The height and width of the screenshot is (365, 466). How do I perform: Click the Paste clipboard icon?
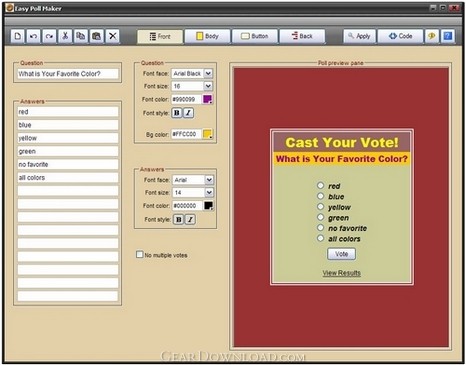[x=97, y=36]
